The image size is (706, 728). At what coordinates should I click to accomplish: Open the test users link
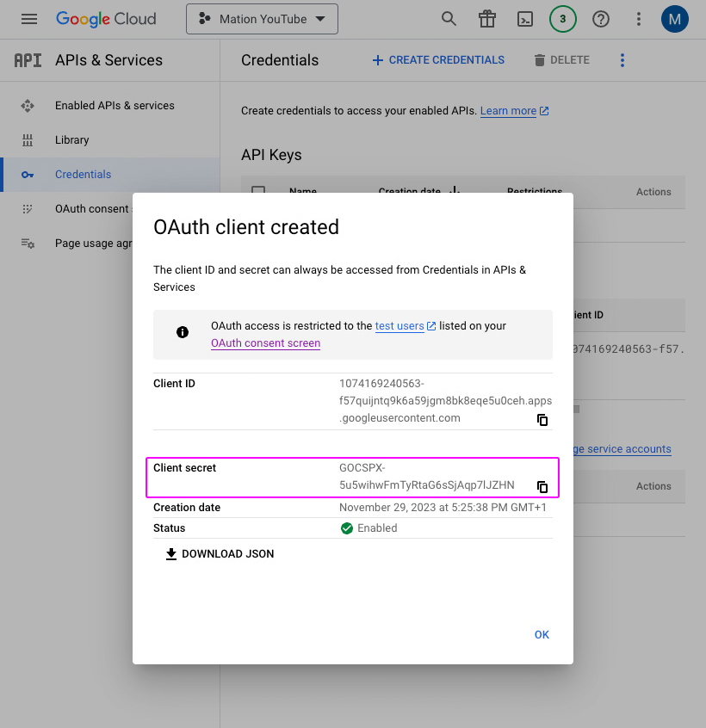tap(405, 326)
